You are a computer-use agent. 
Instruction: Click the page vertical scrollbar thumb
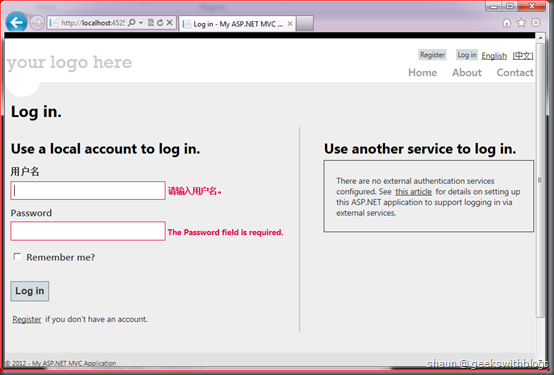[x=540, y=180]
